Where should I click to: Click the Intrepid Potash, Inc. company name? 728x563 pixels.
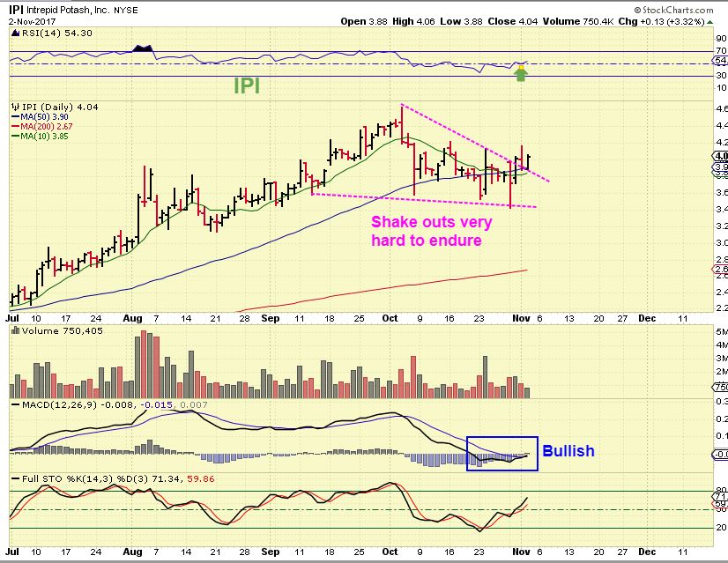click(69, 11)
